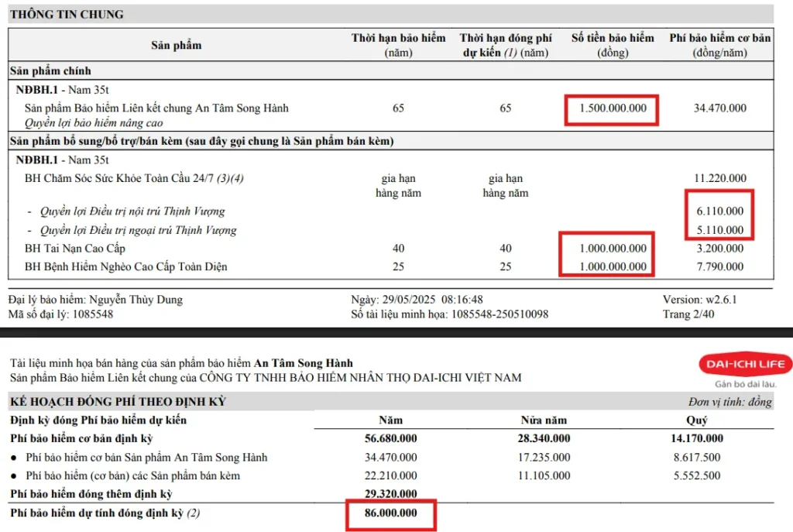This screenshot has width=793, height=532.
Task: Click the date 'Ngày: 29/05/2025 08:16:48'
Action: coord(417,300)
